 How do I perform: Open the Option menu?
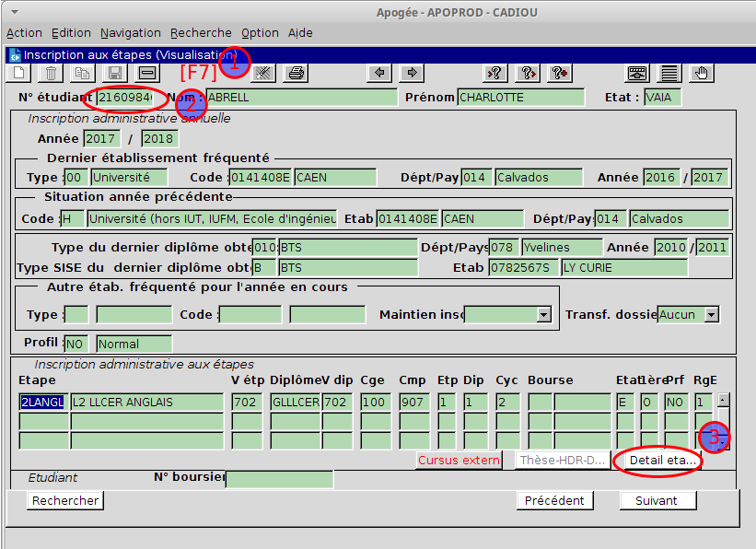tap(260, 32)
